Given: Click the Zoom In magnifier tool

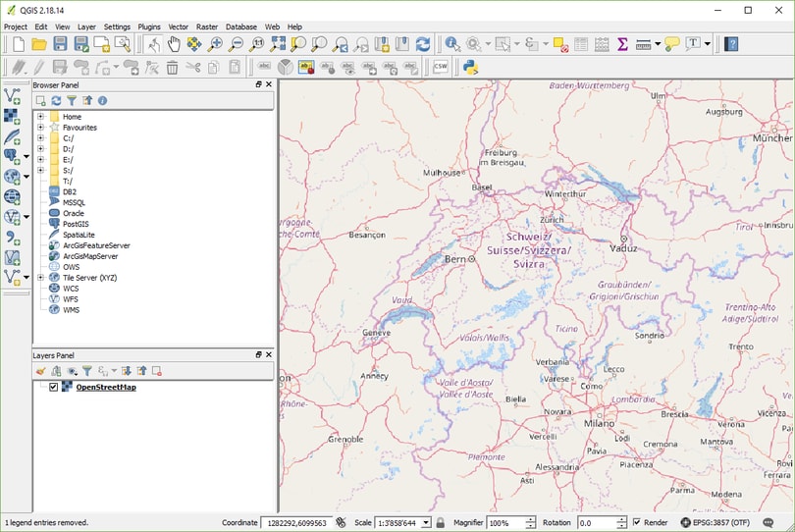Looking at the screenshot, I should click(x=215, y=44).
